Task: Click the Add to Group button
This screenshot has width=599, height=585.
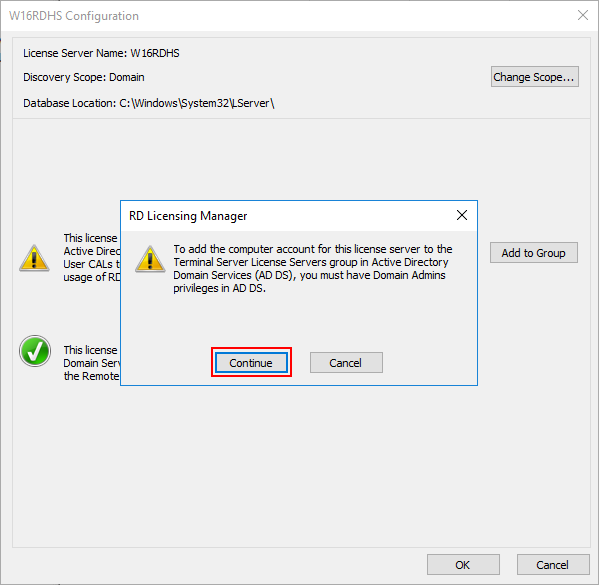Action: (x=534, y=253)
